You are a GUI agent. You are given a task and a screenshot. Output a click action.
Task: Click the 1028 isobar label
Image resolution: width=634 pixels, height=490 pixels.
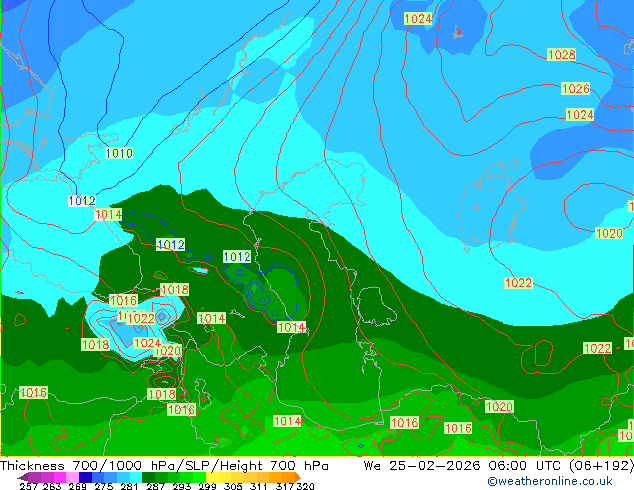(x=561, y=55)
